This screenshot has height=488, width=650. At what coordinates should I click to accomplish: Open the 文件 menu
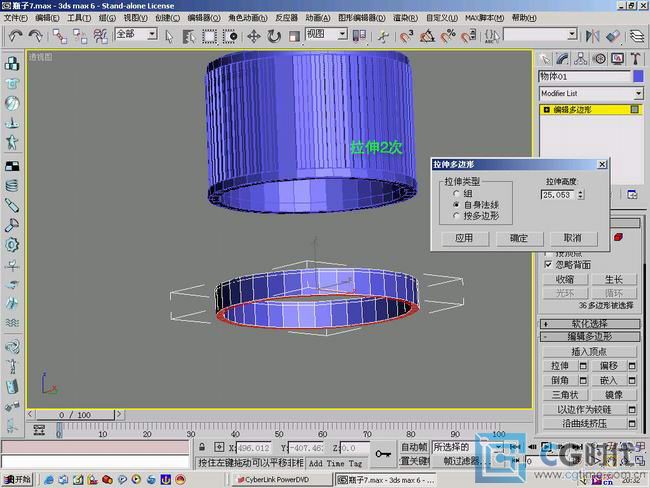coord(16,18)
